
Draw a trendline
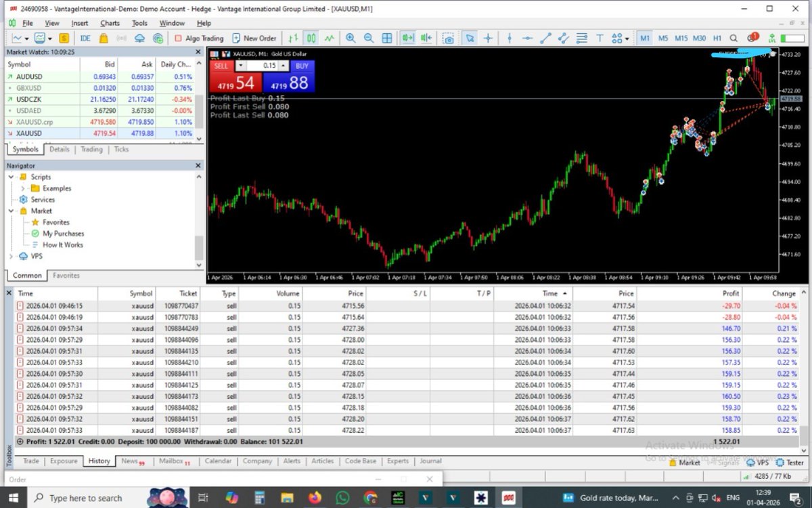[545, 39]
